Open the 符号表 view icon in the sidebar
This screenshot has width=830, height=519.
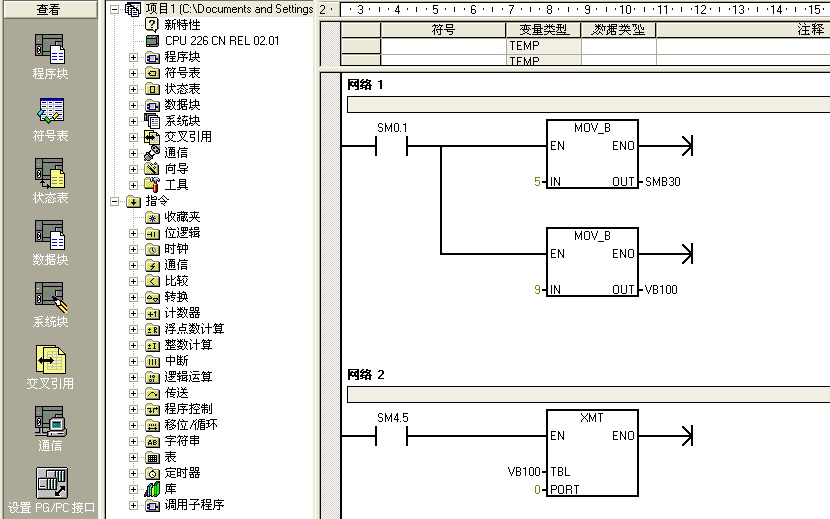coord(50,111)
